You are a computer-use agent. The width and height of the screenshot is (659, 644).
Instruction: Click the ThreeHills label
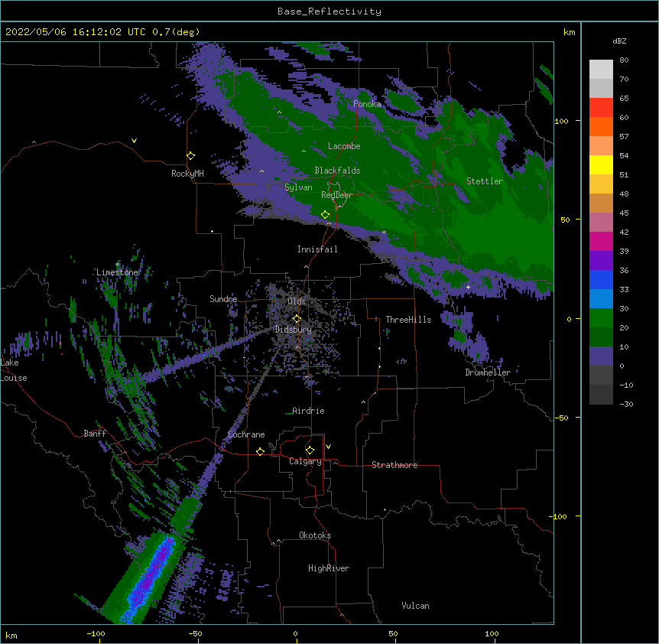tap(408, 320)
